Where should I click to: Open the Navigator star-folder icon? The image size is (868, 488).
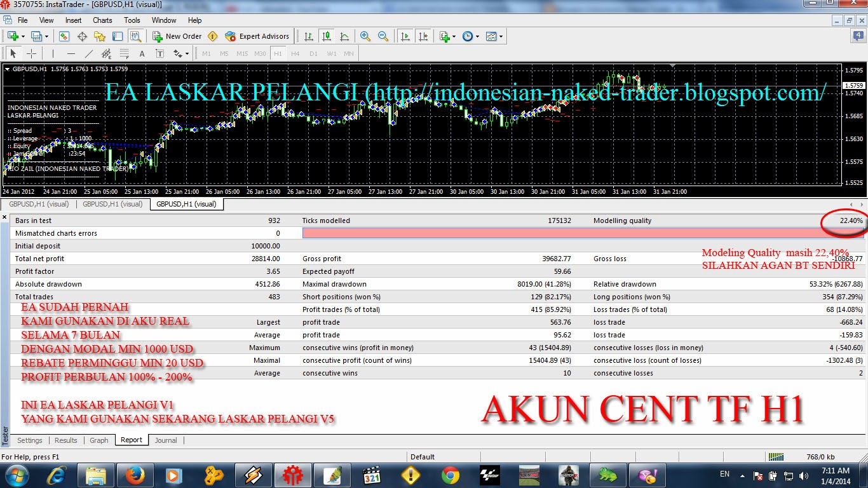[100, 36]
